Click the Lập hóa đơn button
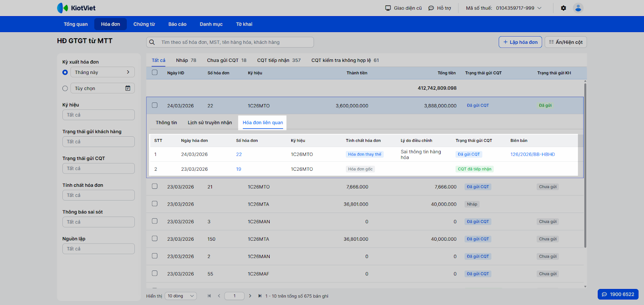Screen dimensions: 644x305 [x=520, y=42]
